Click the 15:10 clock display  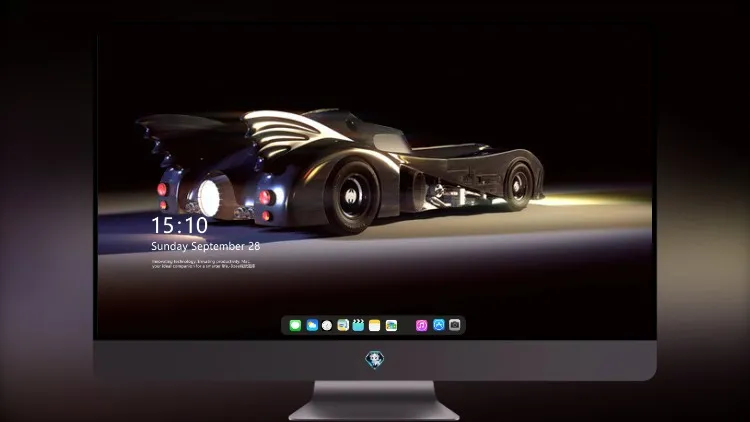coord(179,225)
